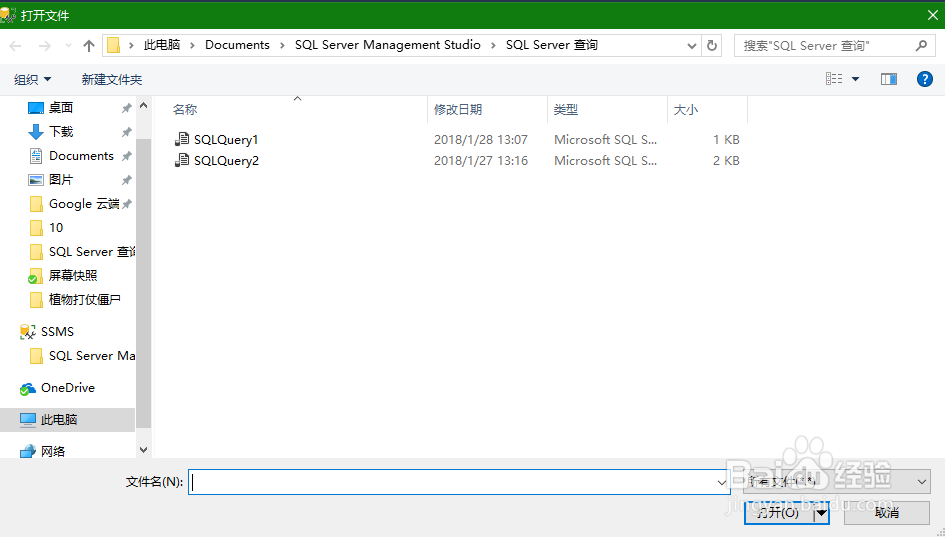Click the 网络 network icon
The height and width of the screenshot is (537, 945).
28,452
